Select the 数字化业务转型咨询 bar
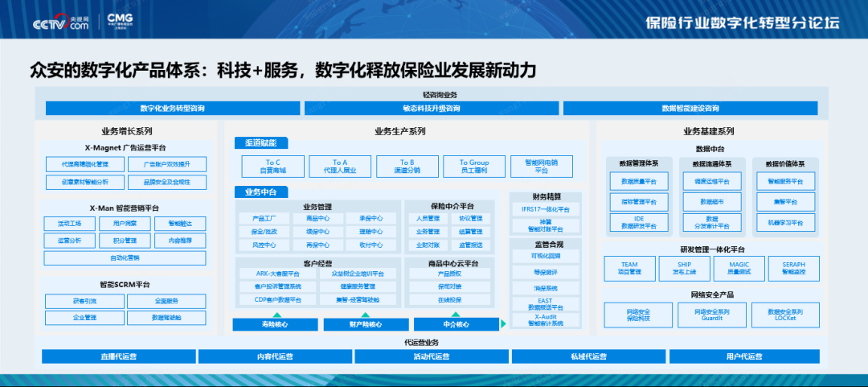The width and height of the screenshot is (868, 387). pos(173,108)
